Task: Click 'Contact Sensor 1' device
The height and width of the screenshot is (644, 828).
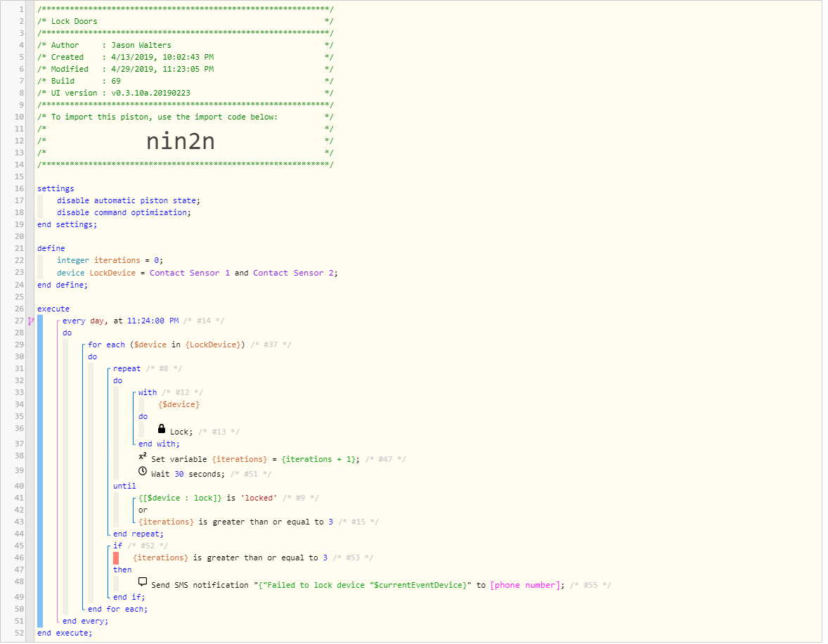Action: (x=190, y=273)
